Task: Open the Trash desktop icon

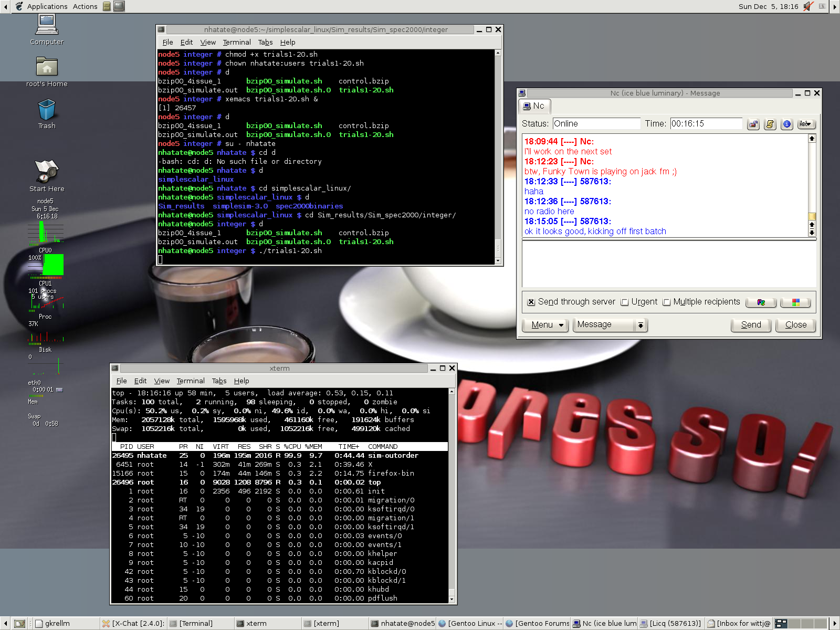Action: pos(47,114)
